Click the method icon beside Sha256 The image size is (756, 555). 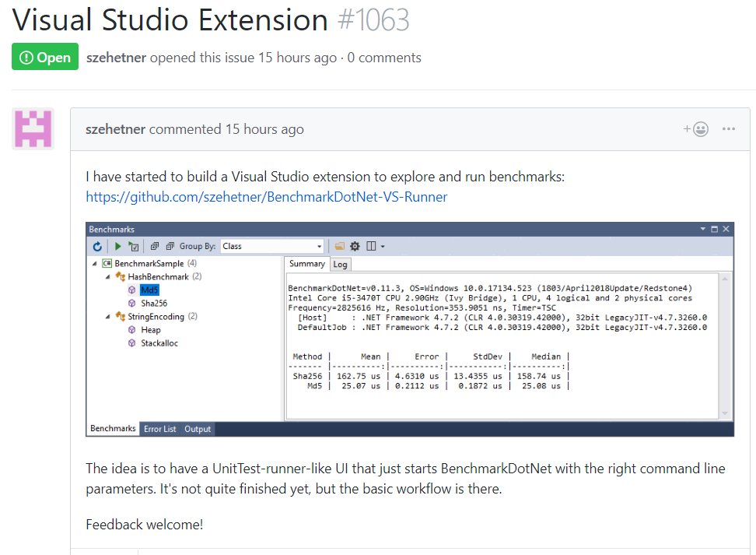click(x=131, y=303)
